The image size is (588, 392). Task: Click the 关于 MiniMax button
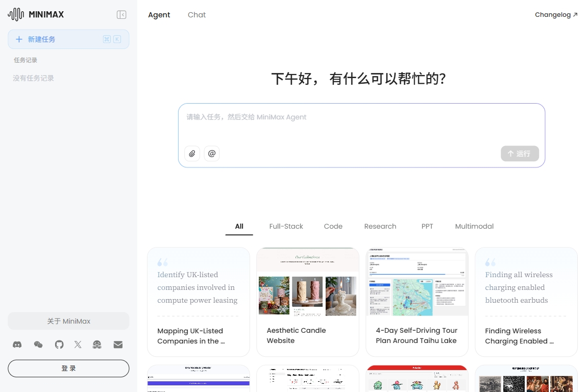68,321
